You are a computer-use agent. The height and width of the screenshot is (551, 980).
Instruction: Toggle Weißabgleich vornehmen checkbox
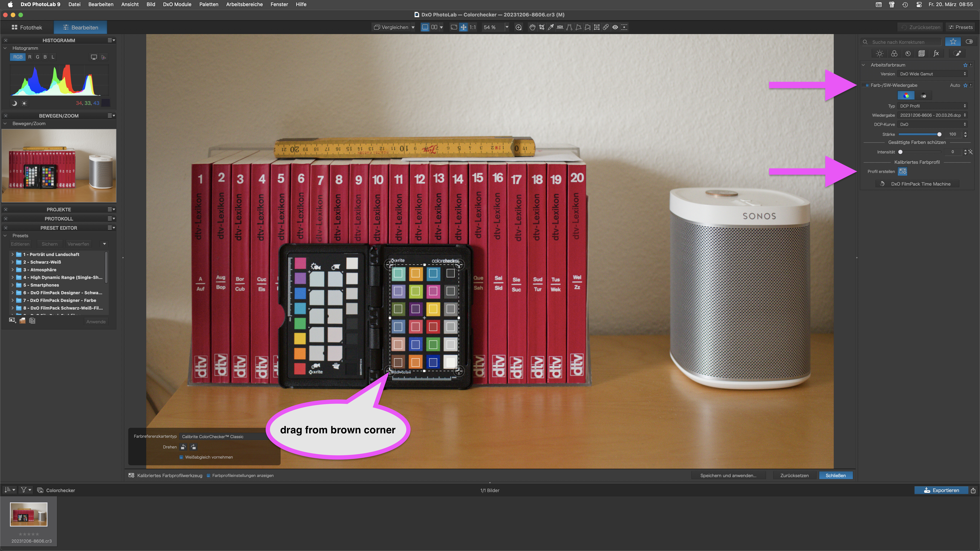(x=181, y=457)
